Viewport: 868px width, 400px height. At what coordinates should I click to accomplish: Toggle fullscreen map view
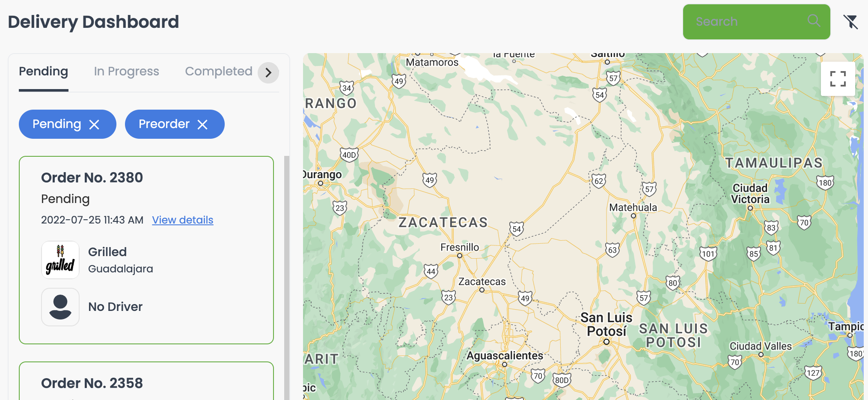838,79
